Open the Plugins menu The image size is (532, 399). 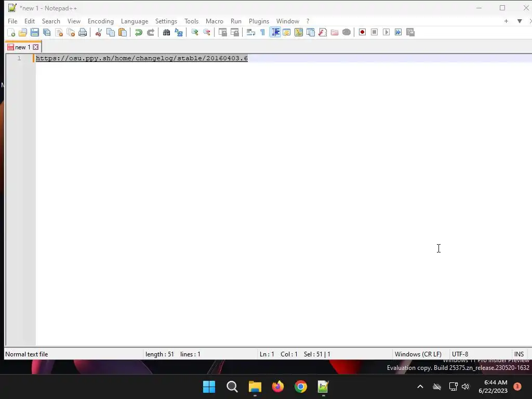click(259, 21)
